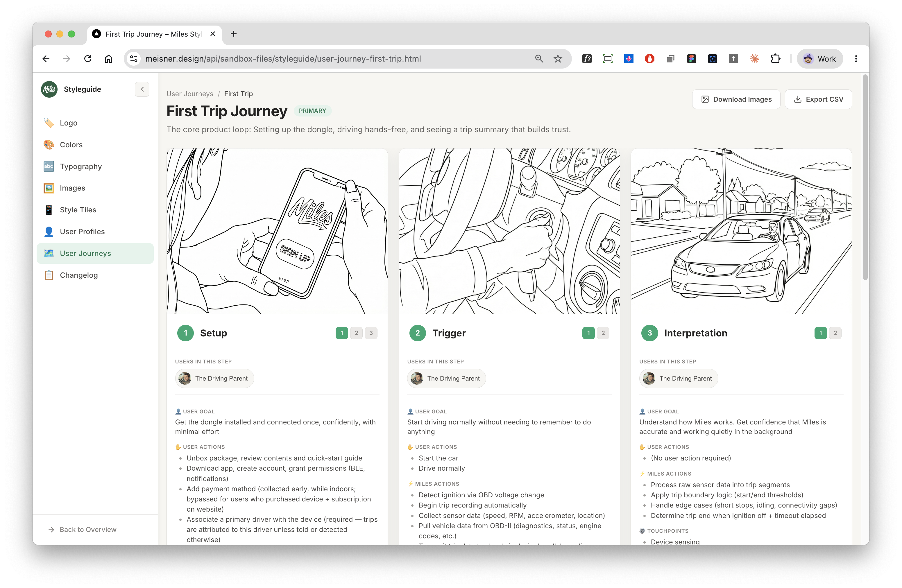Close the First Trip Journey tab

click(213, 34)
